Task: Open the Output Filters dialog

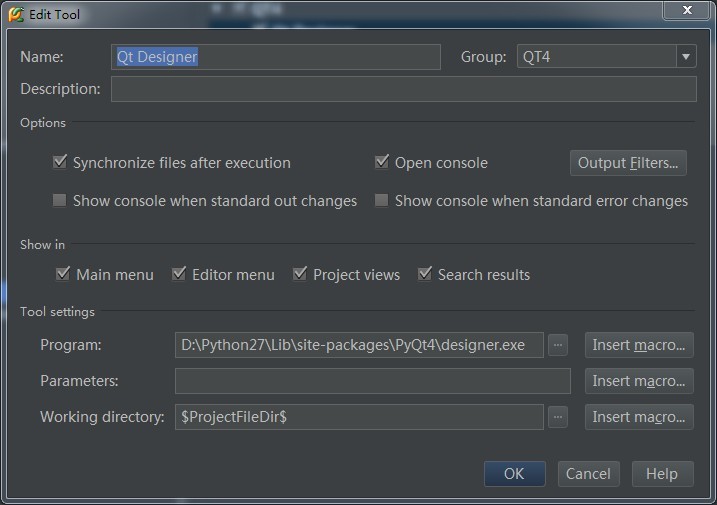Action: point(628,163)
